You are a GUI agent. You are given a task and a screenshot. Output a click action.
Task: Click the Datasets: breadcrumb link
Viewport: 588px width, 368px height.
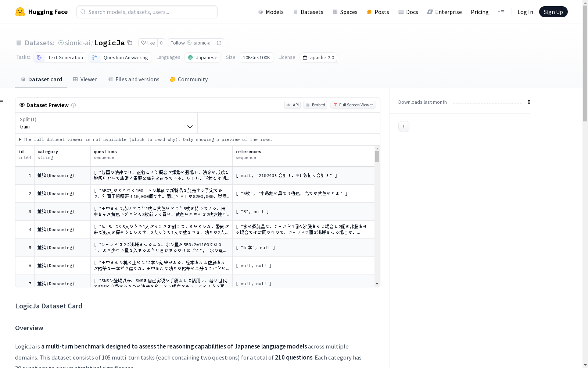(x=40, y=43)
